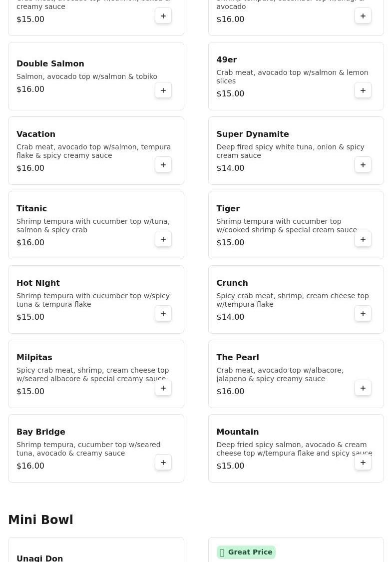Screen dimensions: 392x562
Task: Open the Mountain roll description
Action: coord(294,449)
